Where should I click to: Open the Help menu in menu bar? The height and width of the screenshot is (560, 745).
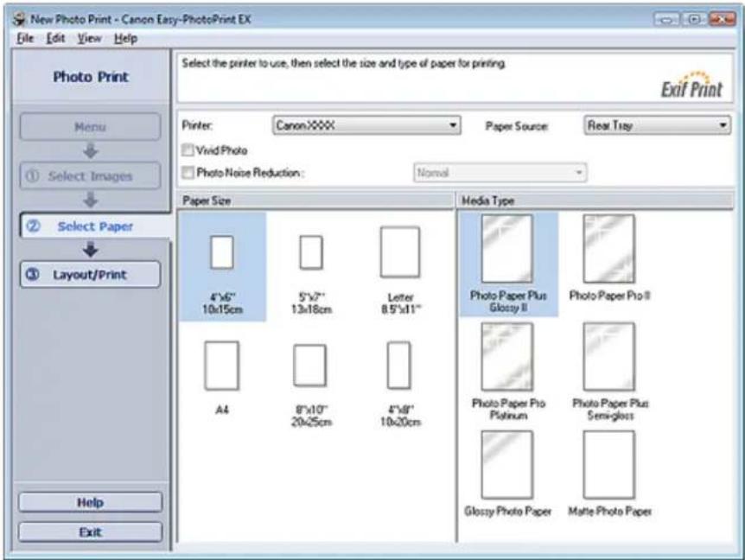(x=125, y=39)
